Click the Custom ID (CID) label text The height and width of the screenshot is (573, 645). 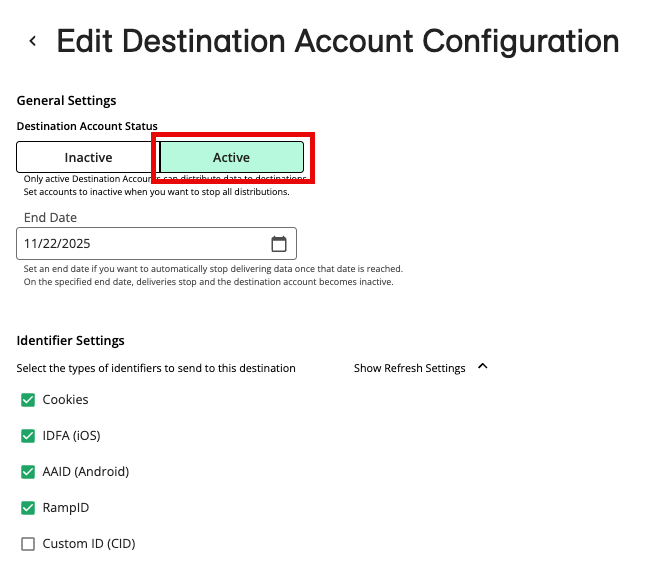[x=88, y=544]
